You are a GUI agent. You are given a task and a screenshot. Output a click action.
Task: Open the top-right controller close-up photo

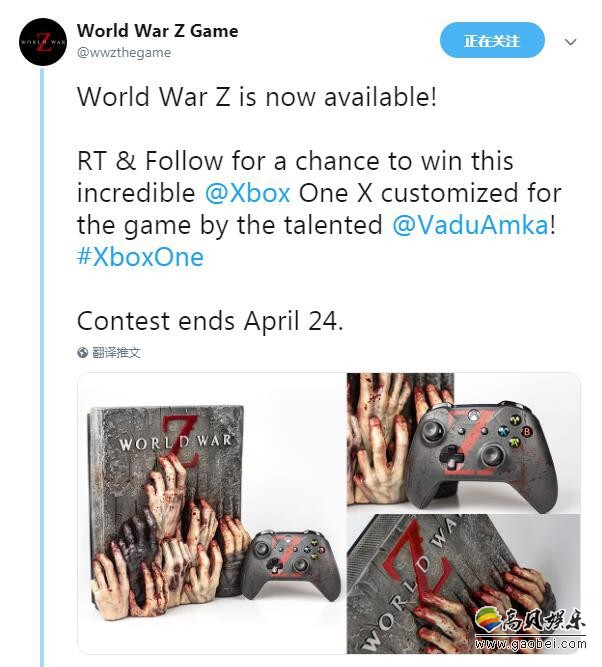pos(463,443)
